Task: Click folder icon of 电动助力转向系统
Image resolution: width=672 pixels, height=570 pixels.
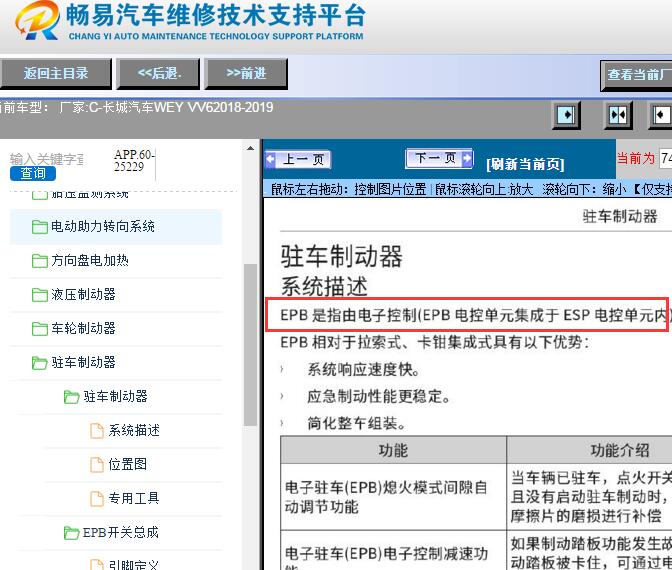Action: (x=39, y=227)
